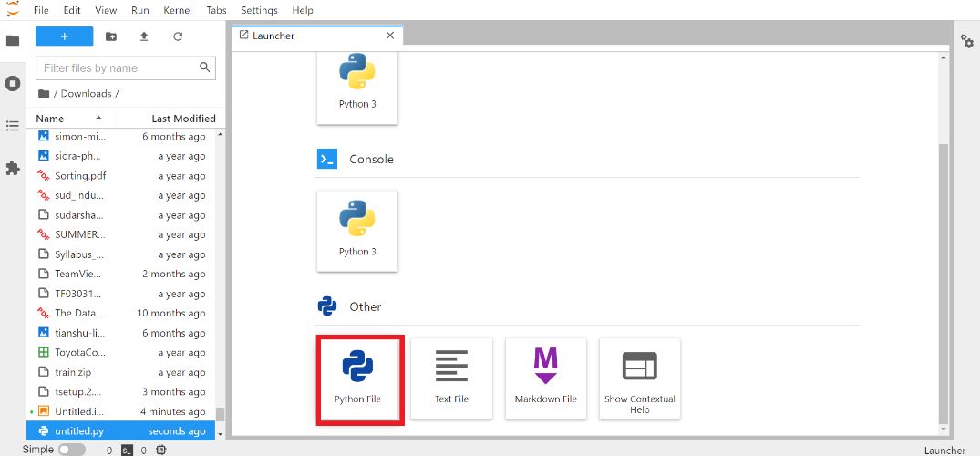Close the Launcher tab

pyautogui.click(x=390, y=36)
